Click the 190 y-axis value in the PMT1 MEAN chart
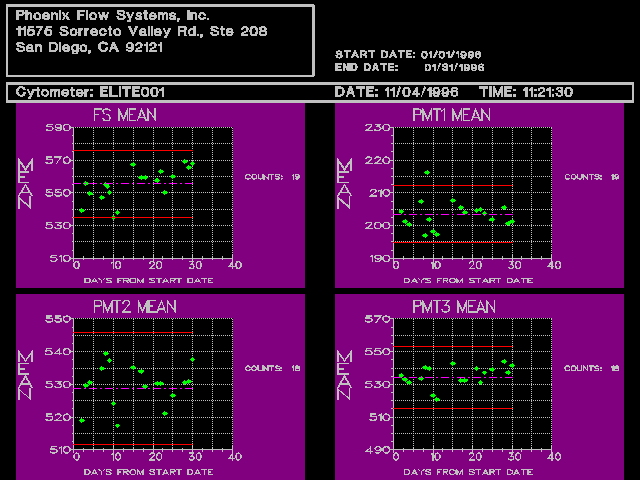This screenshot has height=480, width=640. coord(378,259)
